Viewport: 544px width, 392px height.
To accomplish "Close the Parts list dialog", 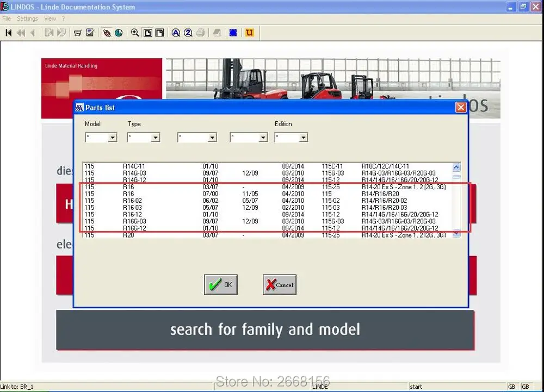I will coord(461,108).
